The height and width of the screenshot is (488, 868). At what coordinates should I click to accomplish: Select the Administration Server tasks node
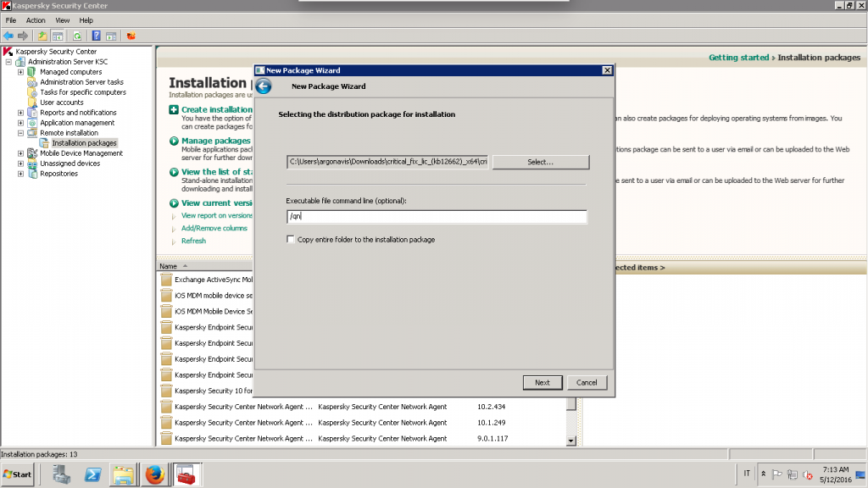tap(81, 82)
